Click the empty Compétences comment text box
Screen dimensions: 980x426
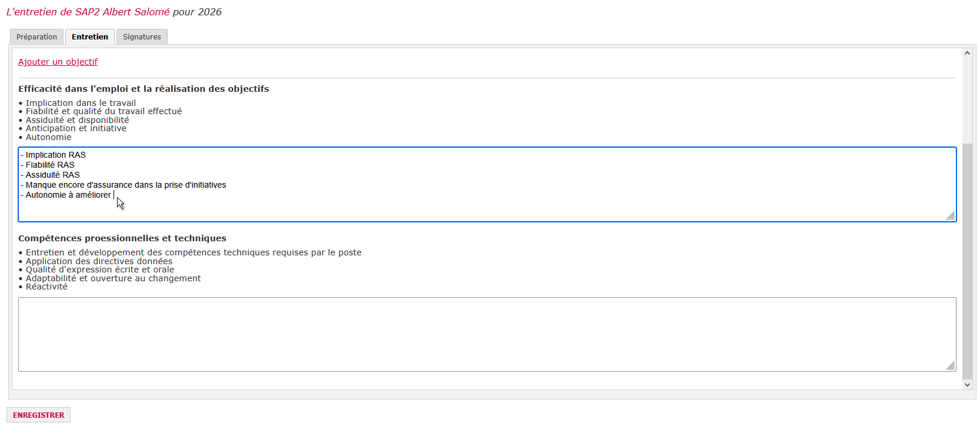tap(486, 334)
